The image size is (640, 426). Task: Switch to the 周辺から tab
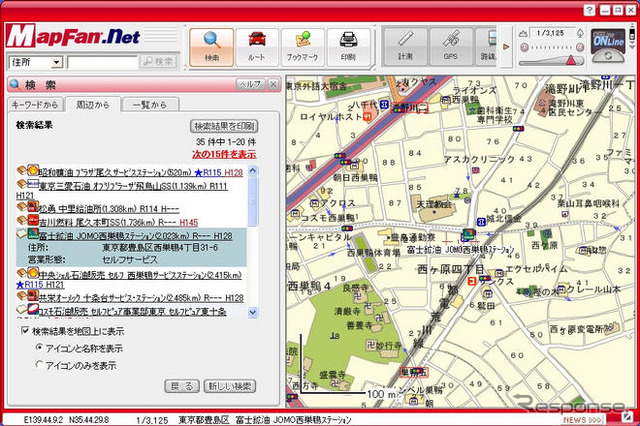[x=93, y=105]
